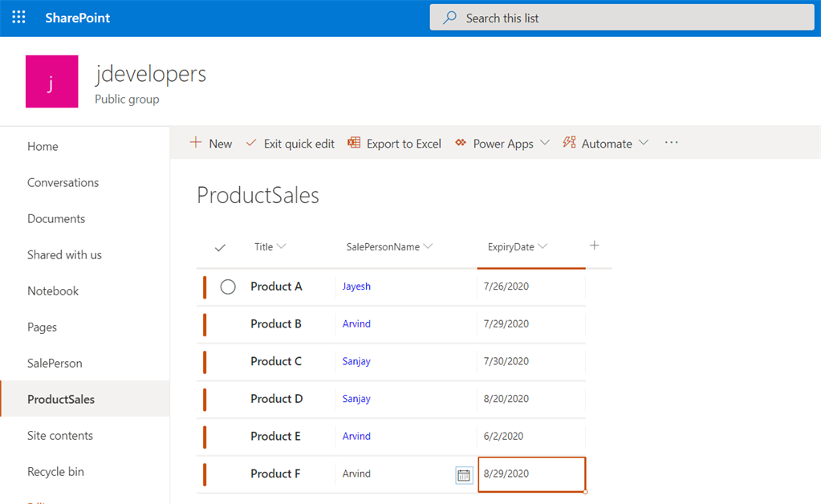Open the Sanjay link for Product C
The width and height of the screenshot is (821, 504).
[x=356, y=361]
